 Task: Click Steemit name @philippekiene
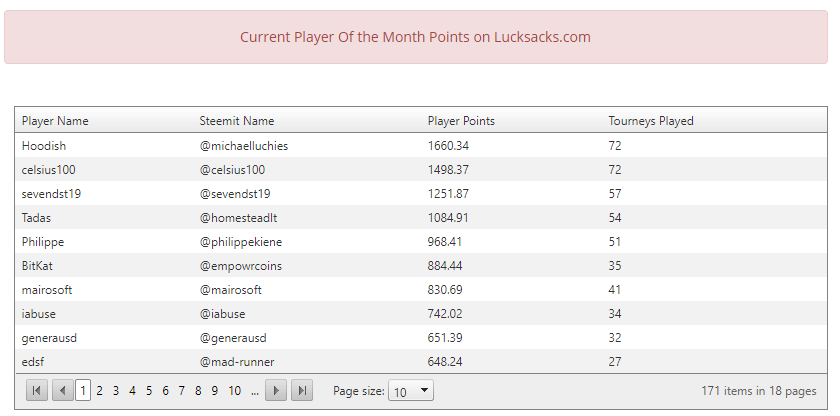(x=241, y=242)
